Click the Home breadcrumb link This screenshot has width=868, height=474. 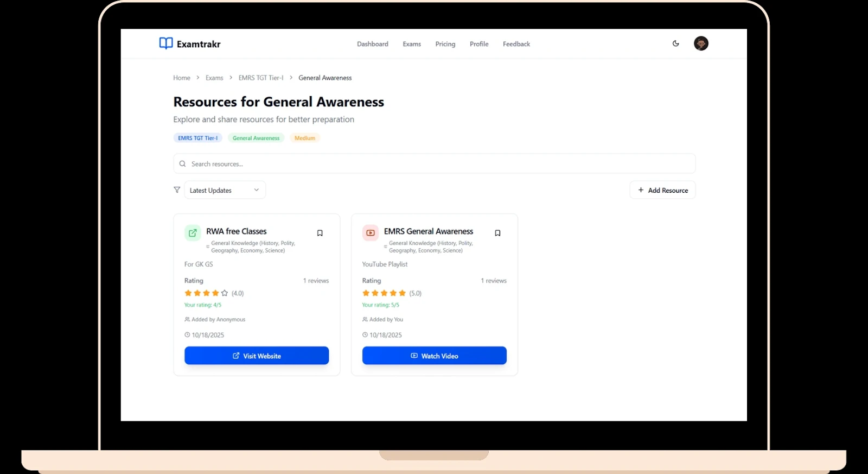(x=182, y=78)
